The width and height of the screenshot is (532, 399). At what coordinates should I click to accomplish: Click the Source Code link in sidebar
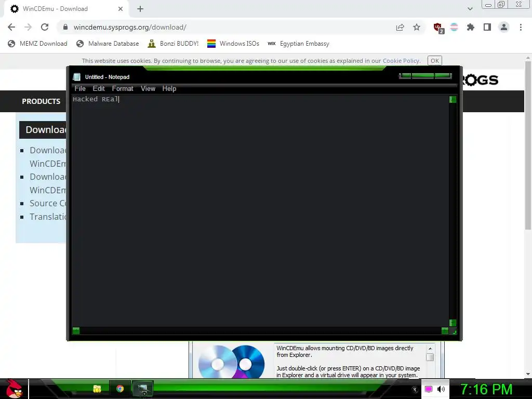point(48,203)
